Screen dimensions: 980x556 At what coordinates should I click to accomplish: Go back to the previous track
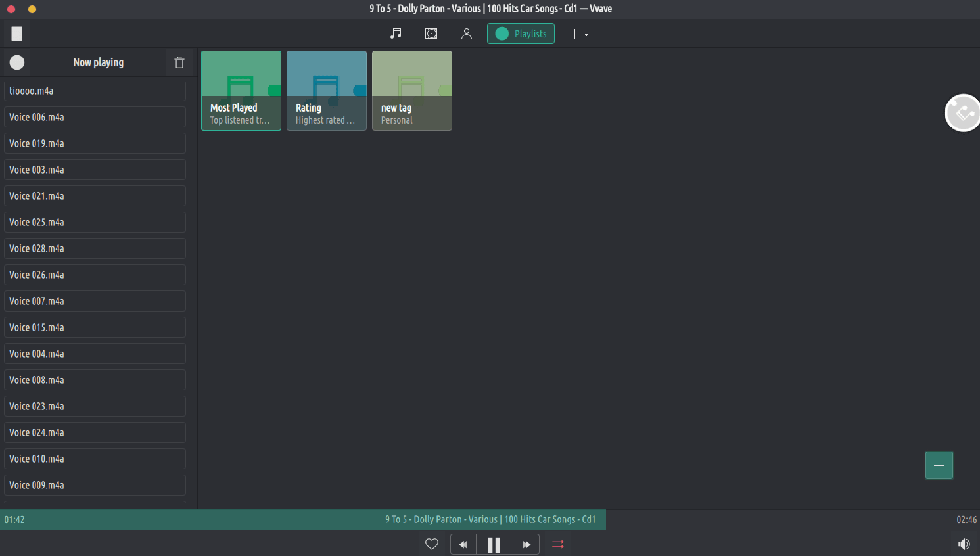tap(463, 544)
